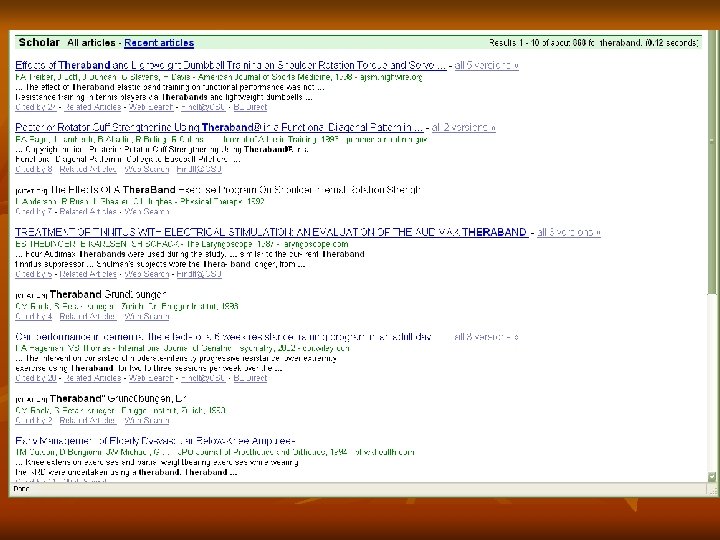
Task: Click Find it@OSU under the resistance training result
Action: (x=203, y=378)
